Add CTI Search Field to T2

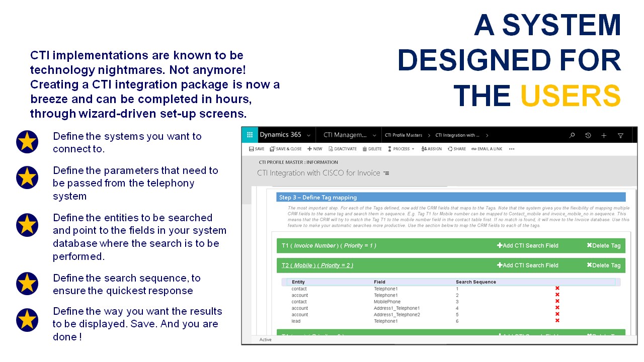coord(528,265)
